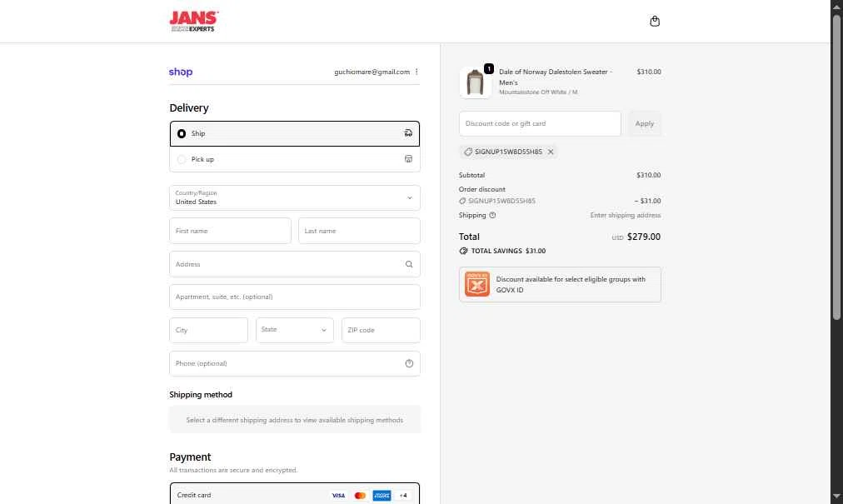
Task: Click the Enter shipping address text
Action: pyautogui.click(x=626, y=215)
